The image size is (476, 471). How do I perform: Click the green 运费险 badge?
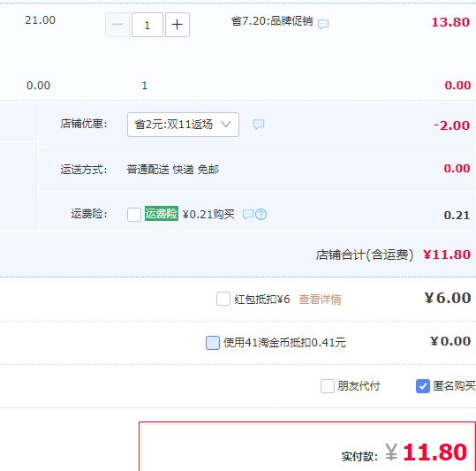(x=162, y=214)
